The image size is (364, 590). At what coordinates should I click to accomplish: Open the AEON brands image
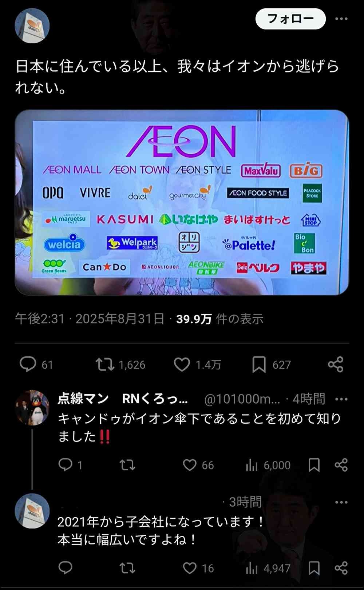click(182, 202)
